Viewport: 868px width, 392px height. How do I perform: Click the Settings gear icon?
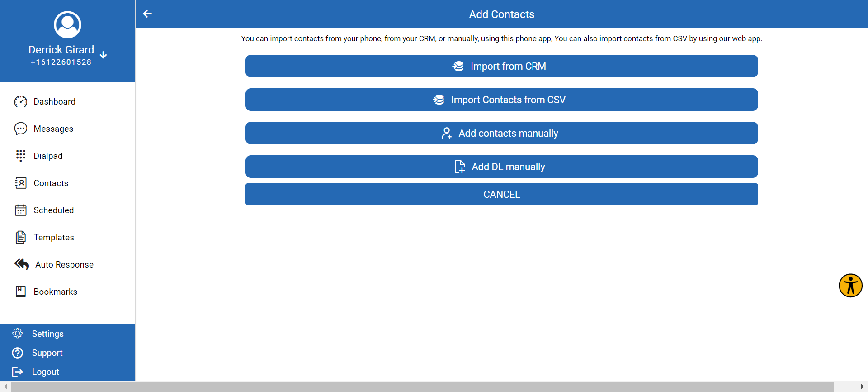18,334
